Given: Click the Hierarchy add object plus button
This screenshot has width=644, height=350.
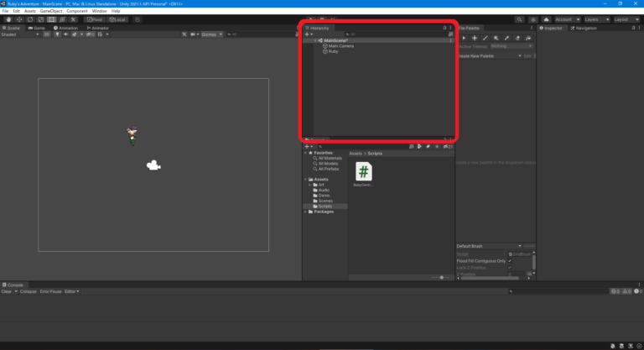Looking at the screenshot, I should (x=308, y=34).
